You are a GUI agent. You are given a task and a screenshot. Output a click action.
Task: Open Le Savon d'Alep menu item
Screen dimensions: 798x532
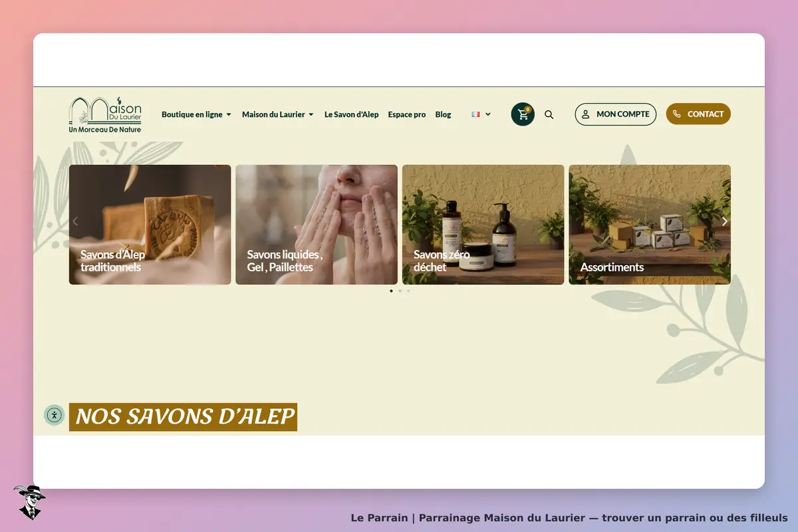(x=351, y=114)
